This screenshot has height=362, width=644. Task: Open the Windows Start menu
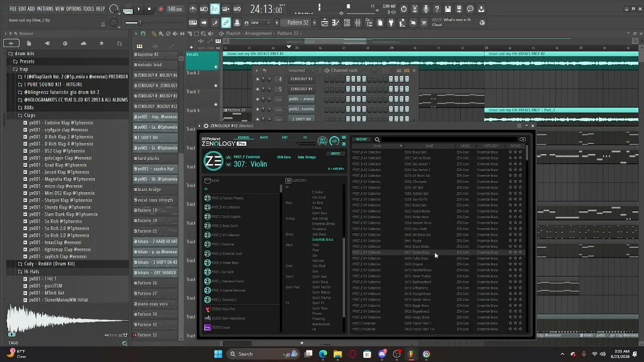pos(218,354)
